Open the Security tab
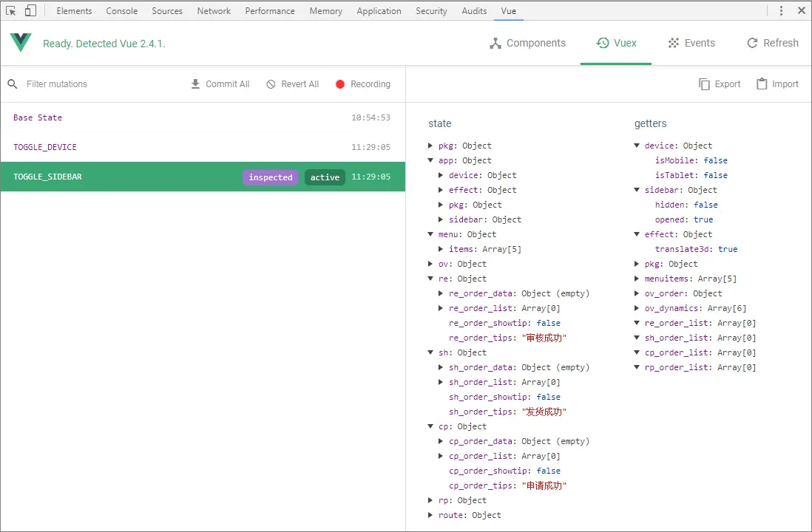 tap(431, 11)
